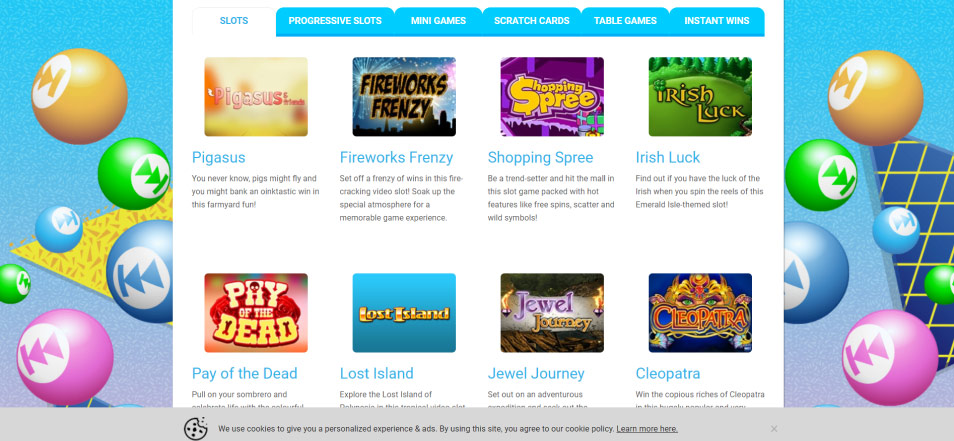This screenshot has width=954, height=441.
Task: Open the Lost Island game thumbnail
Action: [404, 313]
